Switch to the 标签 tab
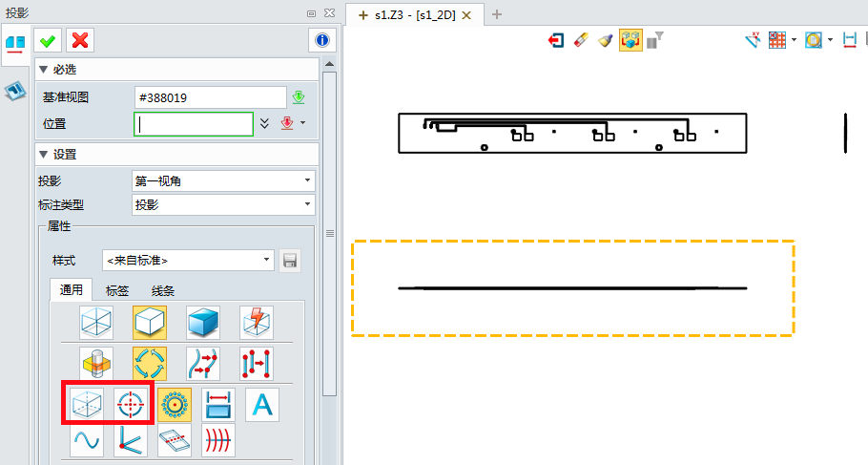868x465 pixels. click(x=117, y=291)
